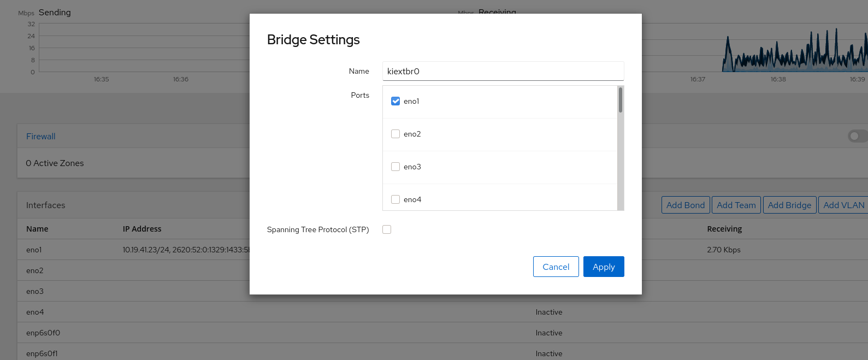Apply the bridge settings
The height and width of the screenshot is (360, 868).
pos(604,267)
